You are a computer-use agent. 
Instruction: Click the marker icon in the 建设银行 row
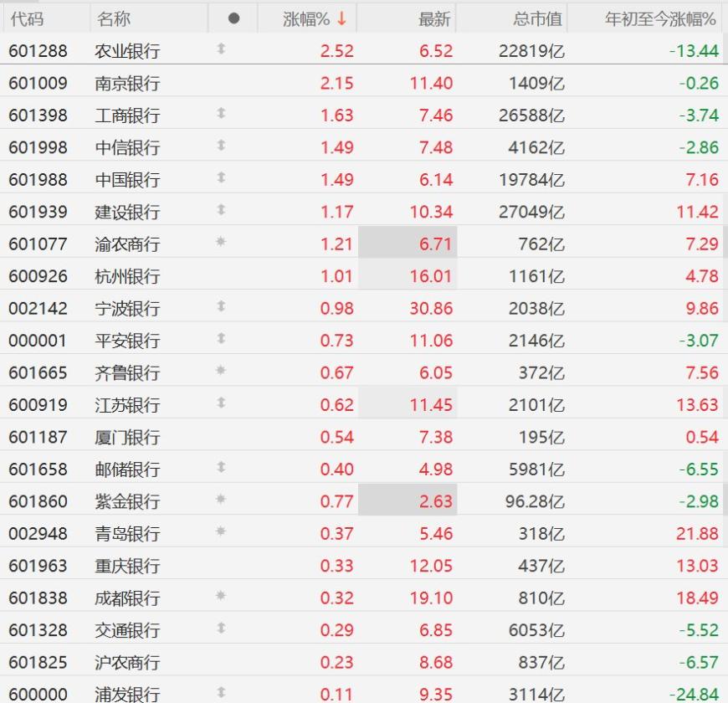coord(222,209)
